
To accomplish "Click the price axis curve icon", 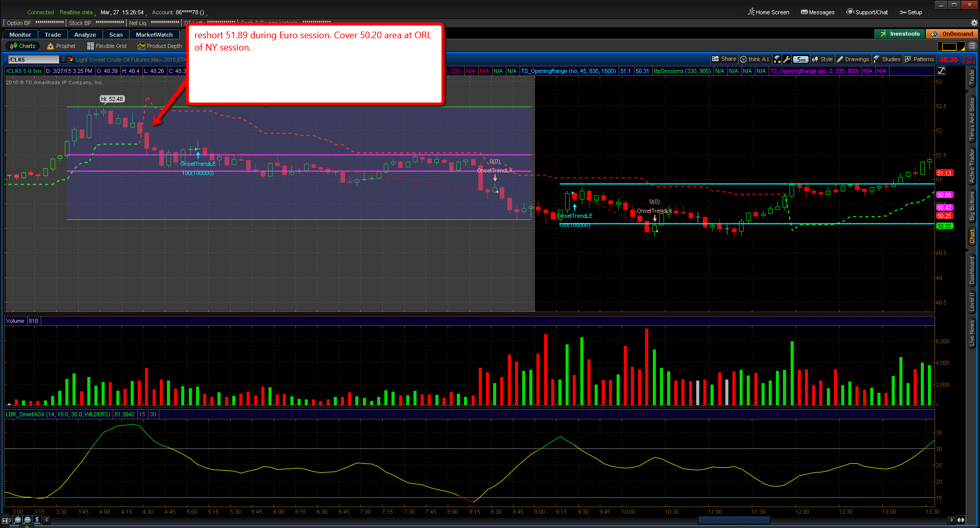I will (x=942, y=71).
